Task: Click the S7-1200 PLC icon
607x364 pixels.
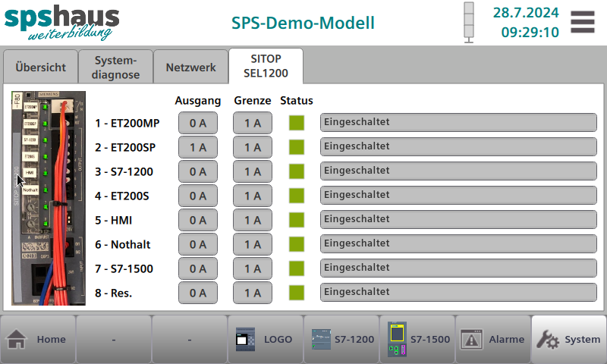Action: (321, 339)
